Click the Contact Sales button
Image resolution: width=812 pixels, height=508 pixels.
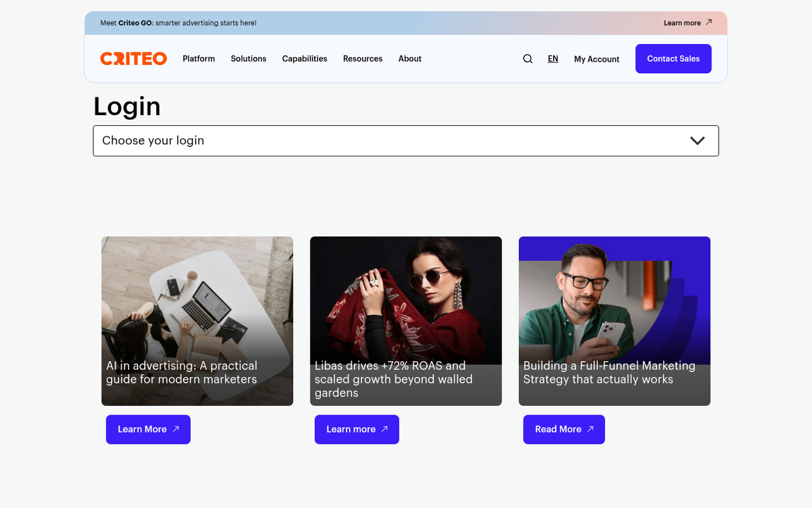(673, 58)
